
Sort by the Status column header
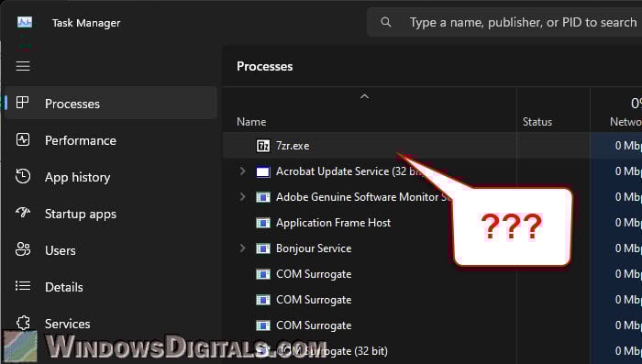click(x=537, y=122)
